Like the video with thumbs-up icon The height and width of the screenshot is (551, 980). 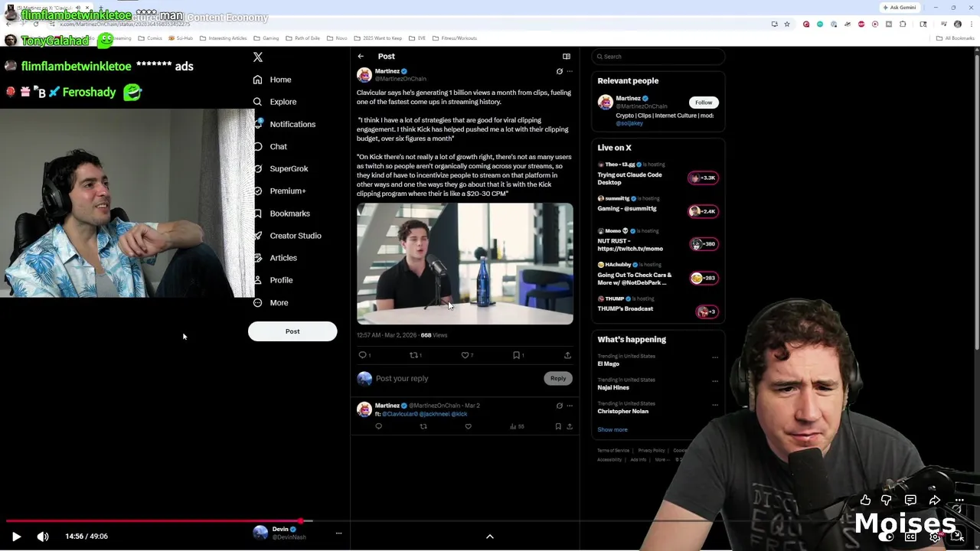(x=865, y=500)
